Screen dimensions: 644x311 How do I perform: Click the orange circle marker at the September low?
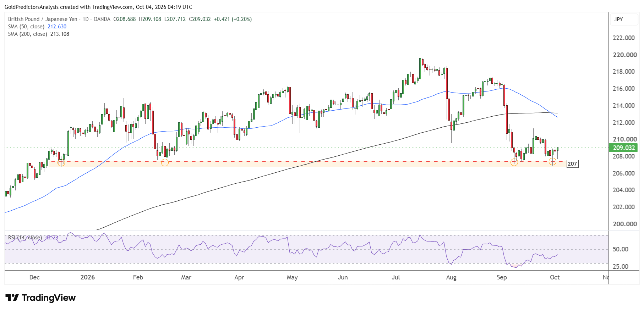coord(514,162)
